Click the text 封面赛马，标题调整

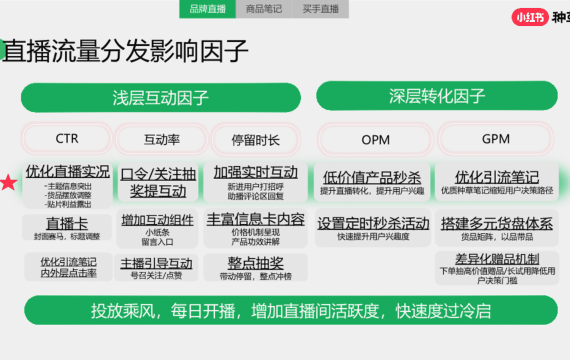tap(67, 236)
